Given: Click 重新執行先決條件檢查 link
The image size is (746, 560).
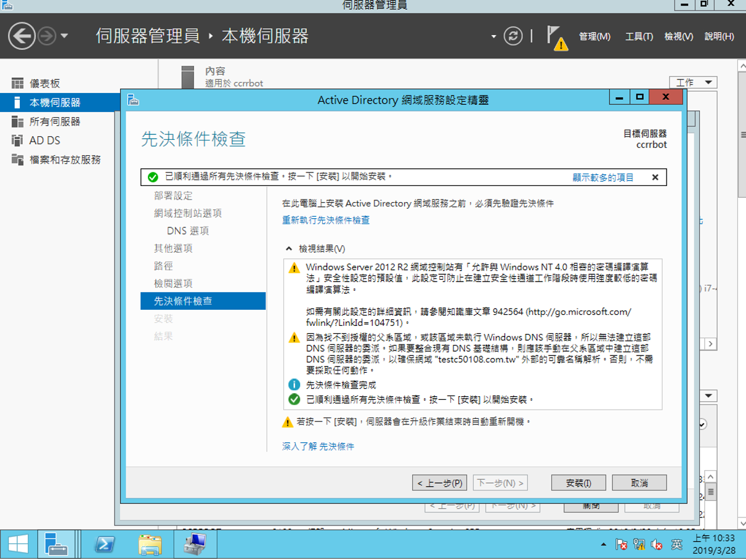Looking at the screenshot, I should tap(326, 220).
